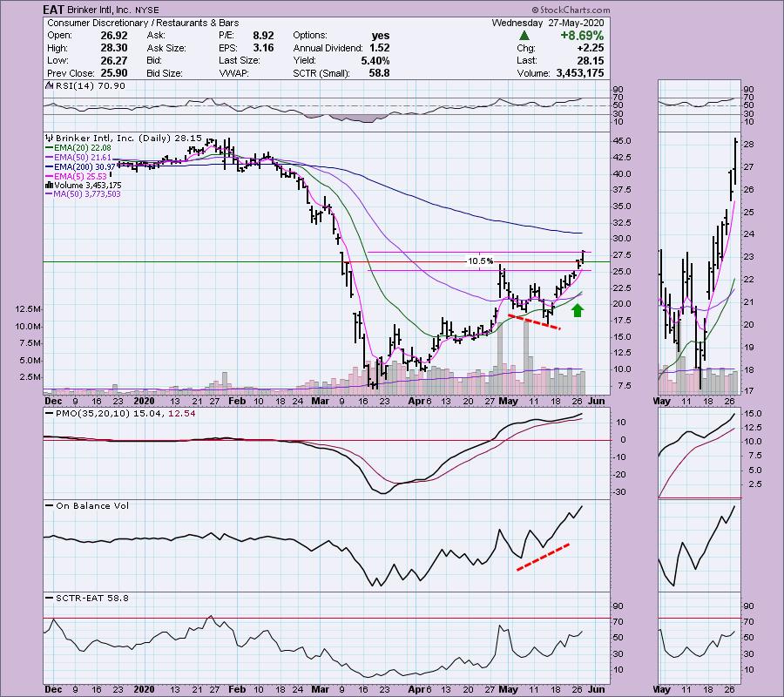This screenshot has width=784, height=697.
Task: Click the bar-chart icon before Brinker Intl daily label
Action: coord(49,138)
